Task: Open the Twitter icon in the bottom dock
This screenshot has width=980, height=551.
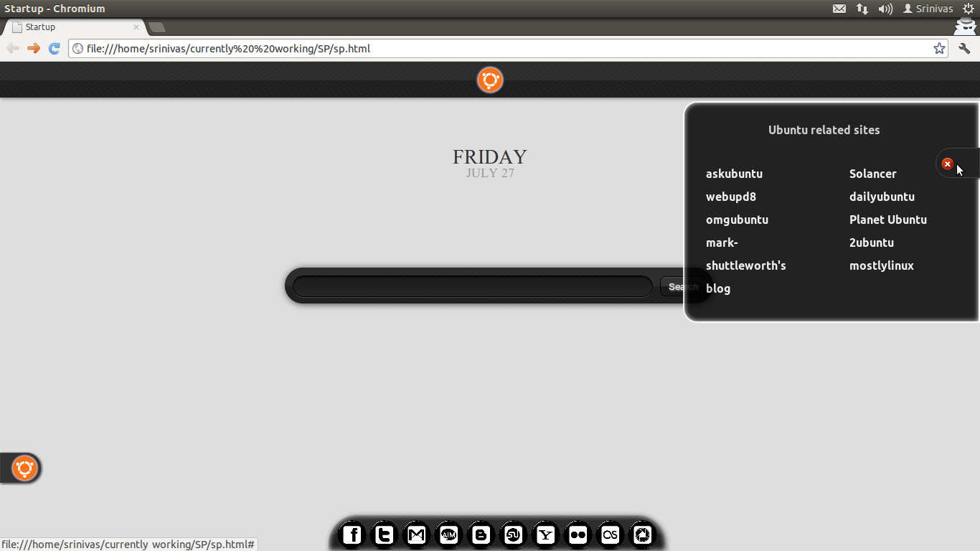Action: (x=384, y=534)
